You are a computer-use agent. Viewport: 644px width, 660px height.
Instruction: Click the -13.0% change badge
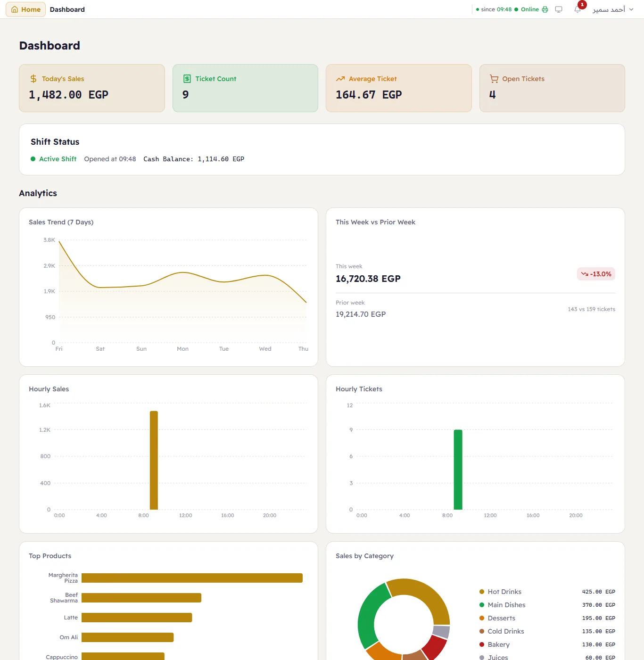pyautogui.click(x=596, y=274)
